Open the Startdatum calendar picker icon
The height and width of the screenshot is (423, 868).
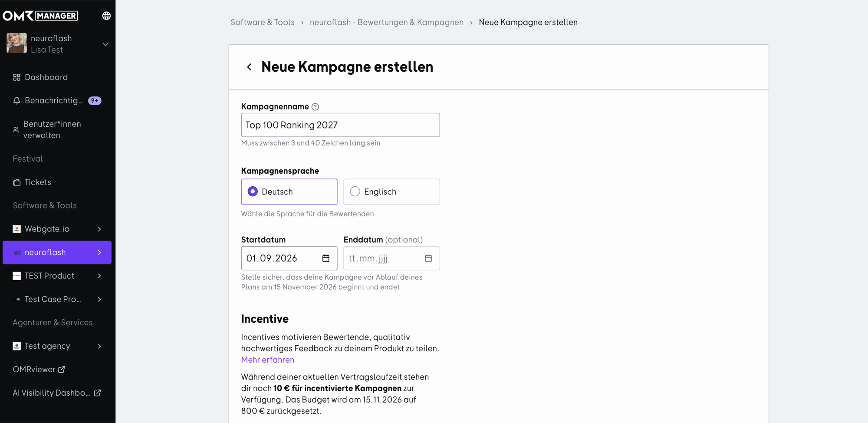[326, 258]
